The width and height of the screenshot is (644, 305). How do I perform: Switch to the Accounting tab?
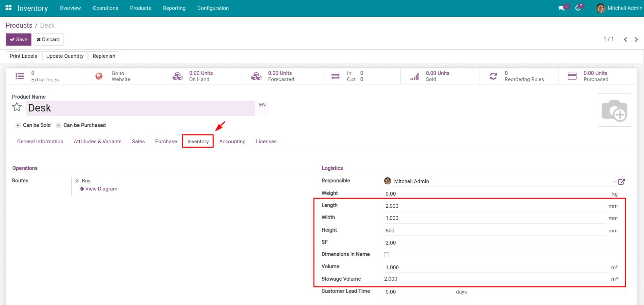[232, 141]
